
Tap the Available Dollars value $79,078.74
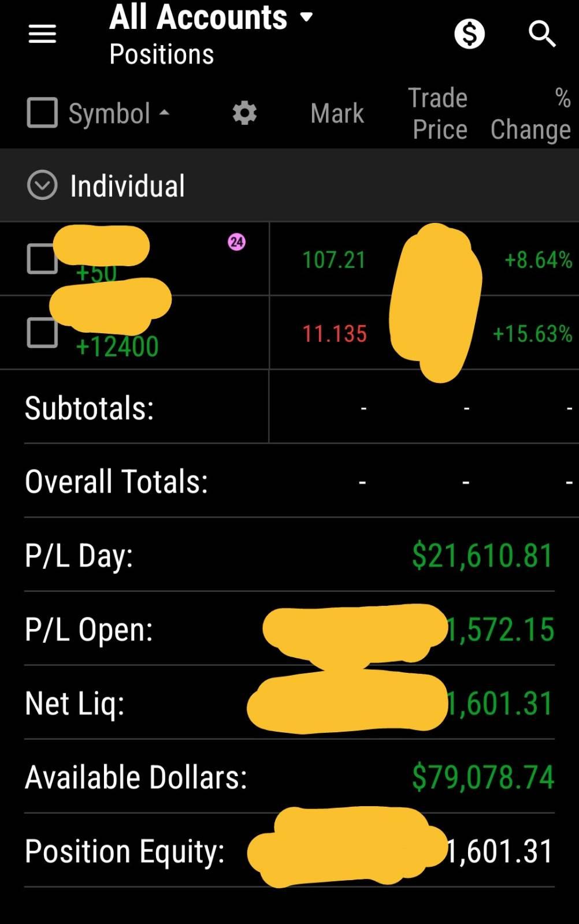click(x=482, y=777)
